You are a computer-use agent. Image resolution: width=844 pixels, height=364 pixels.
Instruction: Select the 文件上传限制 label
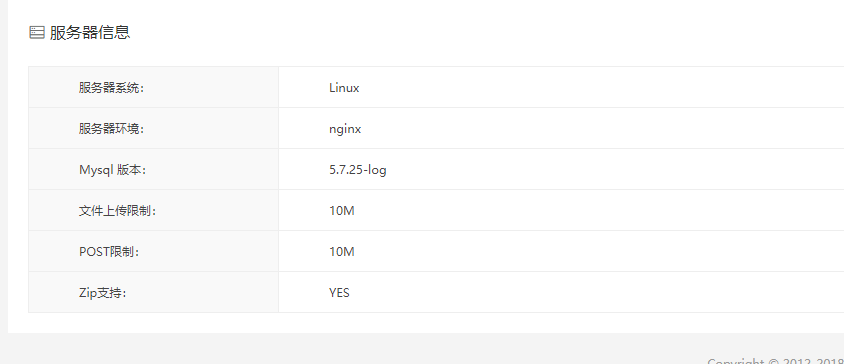point(117,211)
